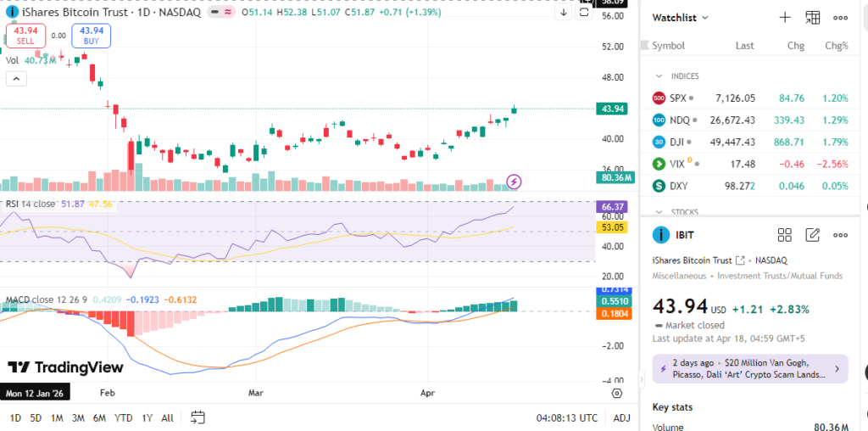Select the 1Y time range
This screenshot has width=868, height=431.
click(147, 417)
